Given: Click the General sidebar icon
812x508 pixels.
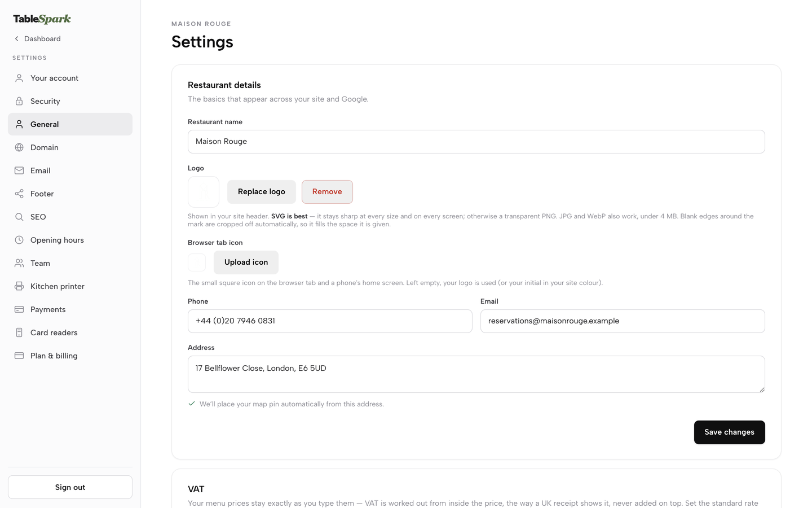Looking at the screenshot, I should tap(19, 124).
